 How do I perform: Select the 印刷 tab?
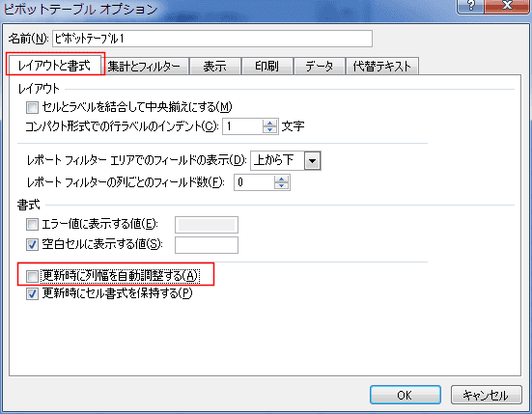tap(267, 67)
